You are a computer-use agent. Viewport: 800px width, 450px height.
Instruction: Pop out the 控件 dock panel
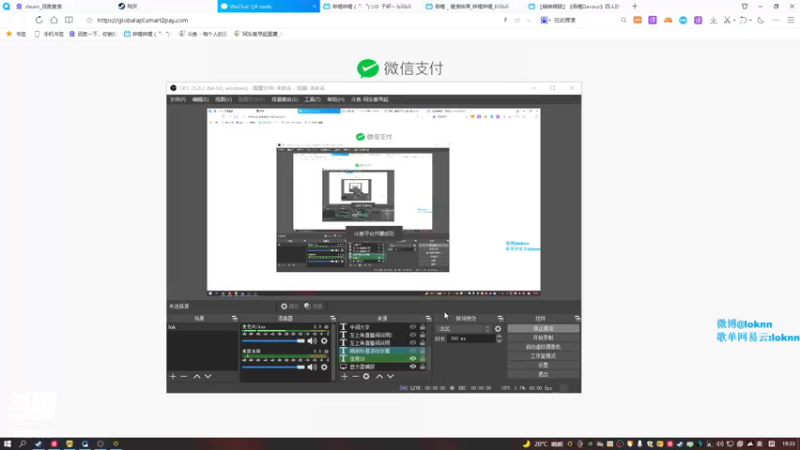(x=577, y=318)
